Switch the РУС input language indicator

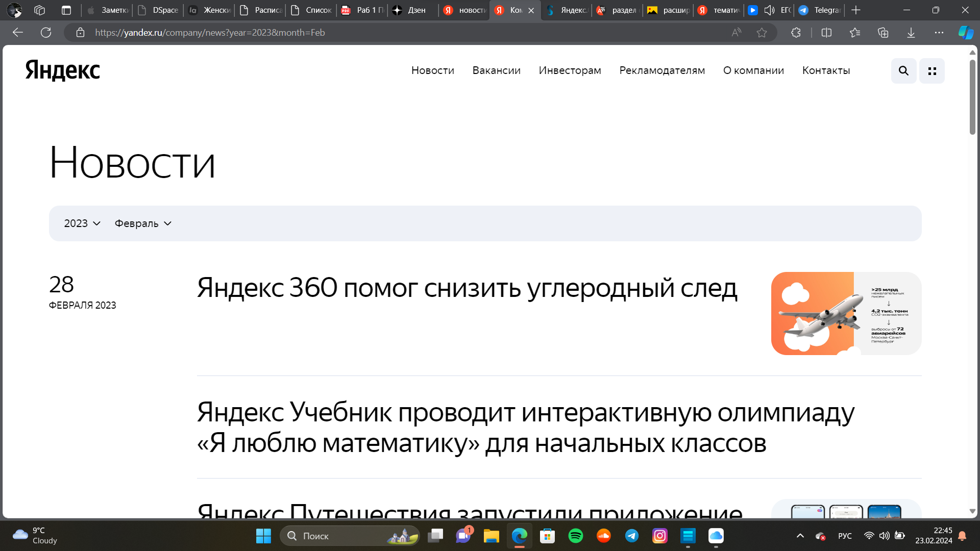coord(845,536)
